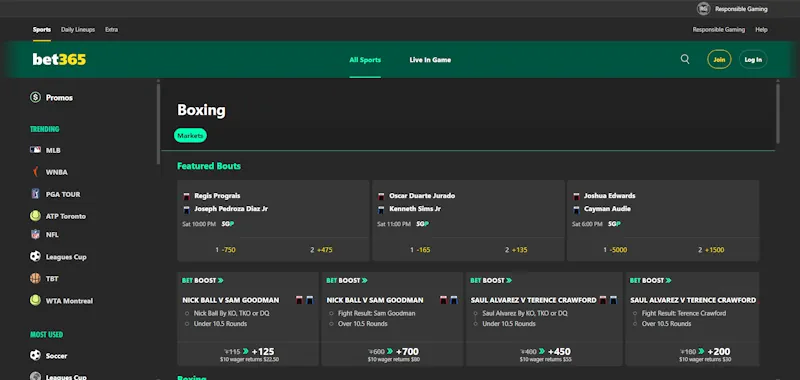The height and width of the screenshot is (380, 800).
Task: Open TBT basketball icon
Action: (x=35, y=278)
